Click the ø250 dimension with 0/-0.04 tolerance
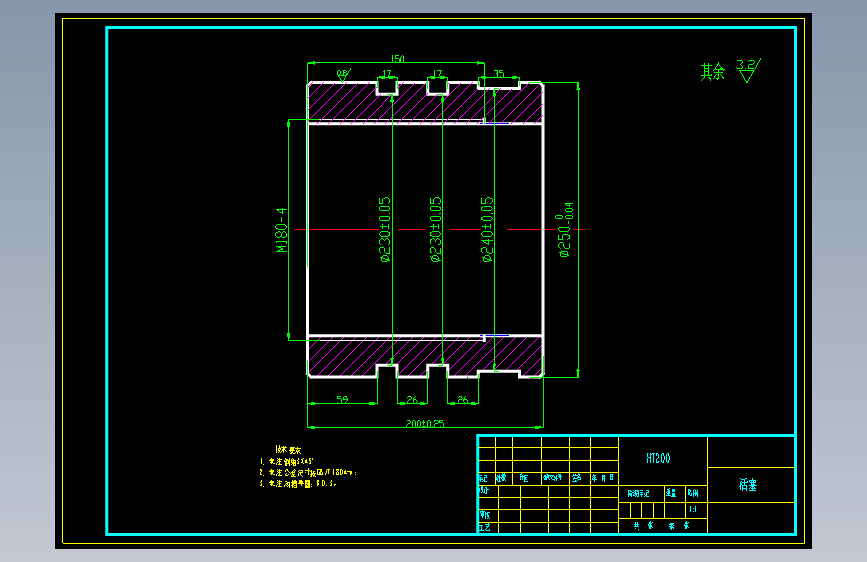Image resolution: width=867 pixels, height=562 pixels. (x=566, y=230)
